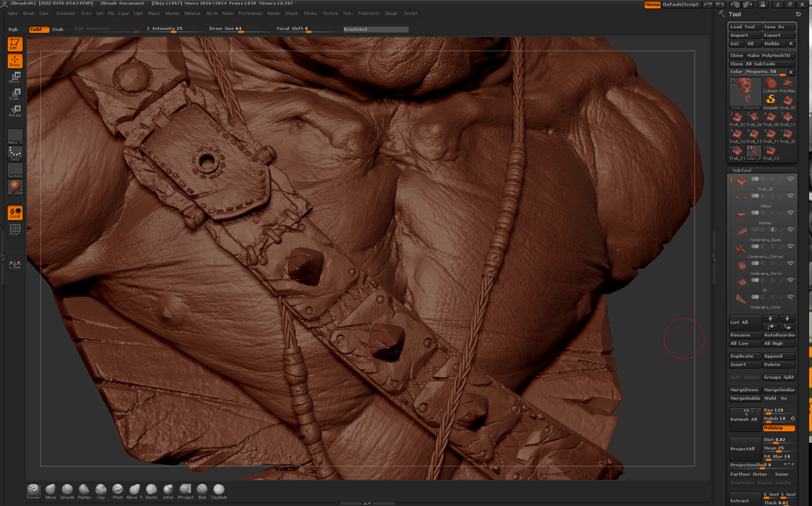Select the Standard brush at the bottom shelf

(34, 491)
